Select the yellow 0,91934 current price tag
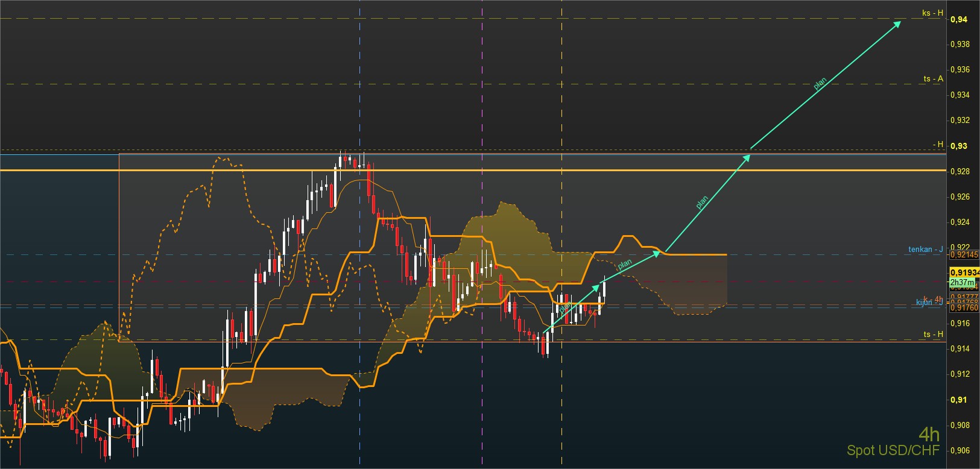The image size is (980, 469). coord(964,272)
